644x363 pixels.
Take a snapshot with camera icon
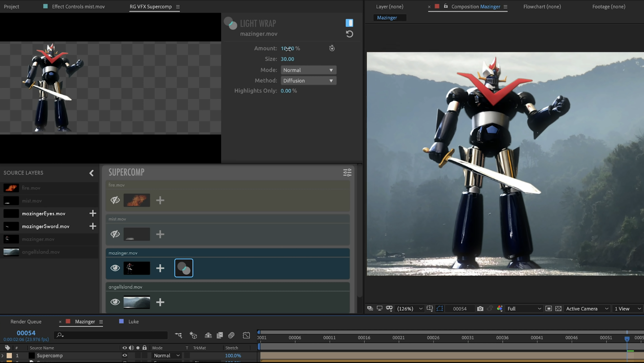point(480,309)
